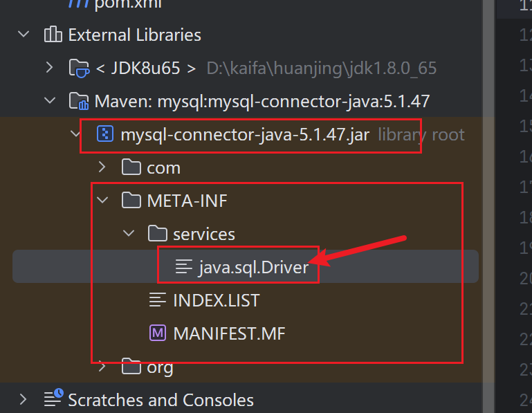Viewport: 532px width, 413px height.
Task: Open the java.sql.Driver file
Action: [x=254, y=267]
